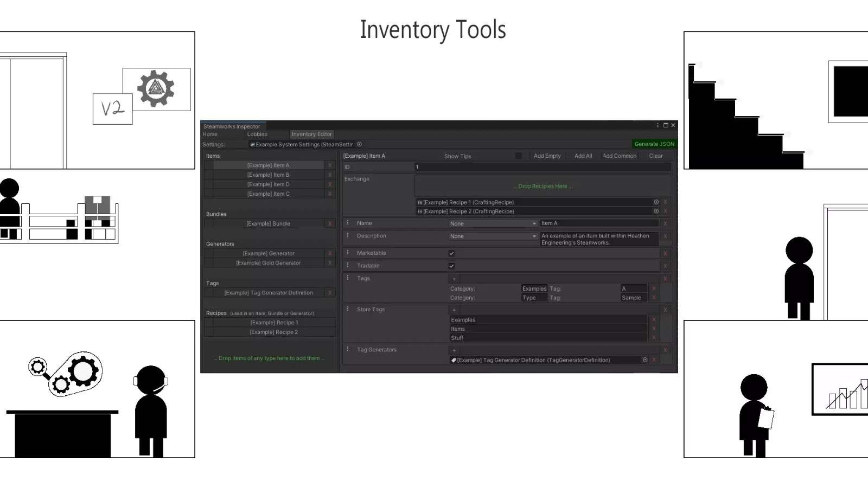Remove the Tradable property row
This screenshot has height=488, width=868.
[666, 266]
